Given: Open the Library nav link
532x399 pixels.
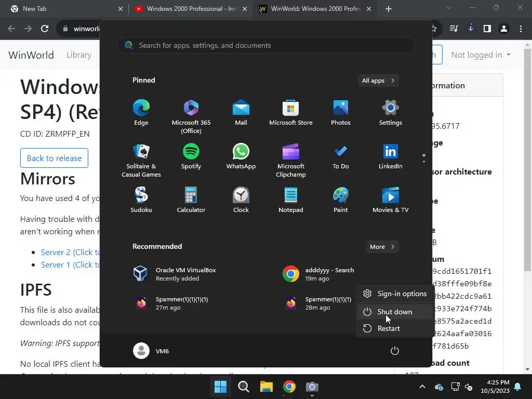Looking at the screenshot, I should [79, 55].
